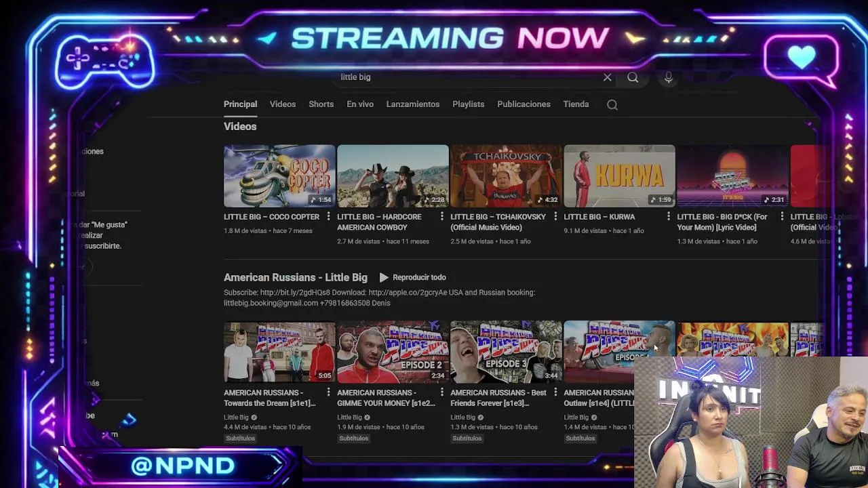Image resolution: width=868 pixels, height=488 pixels.
Task: Click the 'Videos' section heading
Action: [x=240, y=127]
